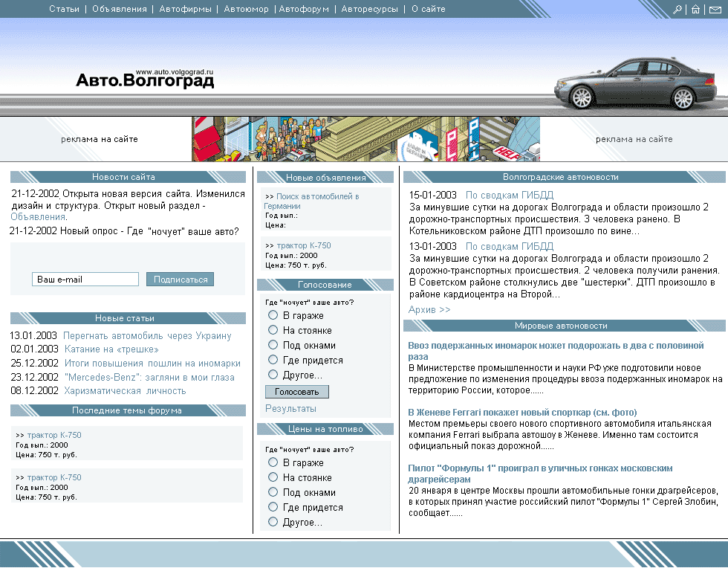The width and height of the screenshot is (728, 568).
Task: Click the search key icon in header
Action: (x=677, y=10)
